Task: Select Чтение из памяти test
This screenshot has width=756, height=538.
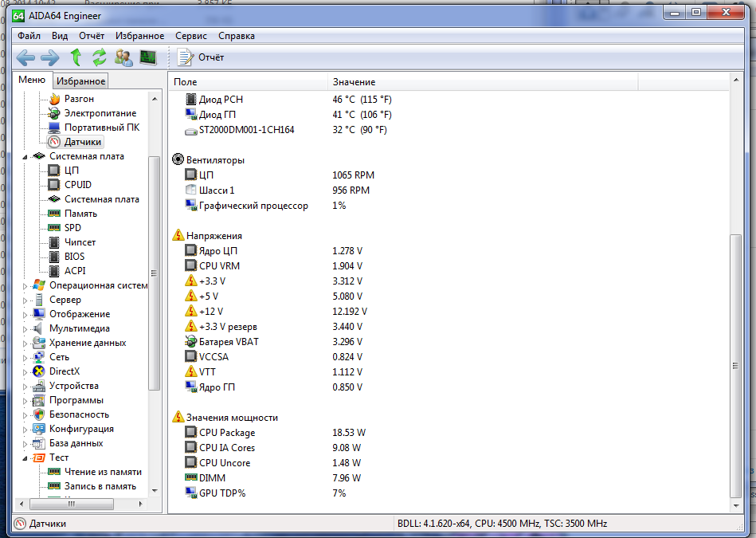Action: click(103, 472)
